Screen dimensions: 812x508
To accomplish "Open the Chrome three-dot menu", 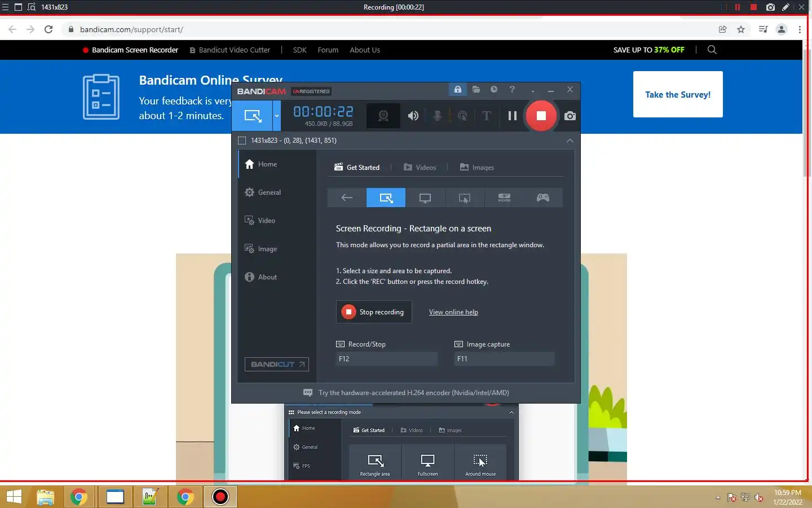I will (x=800, y=29).
